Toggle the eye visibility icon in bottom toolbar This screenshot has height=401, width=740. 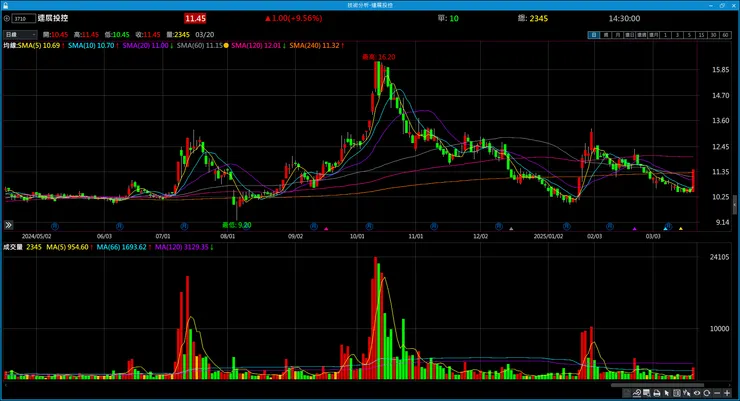pos(697,393)
